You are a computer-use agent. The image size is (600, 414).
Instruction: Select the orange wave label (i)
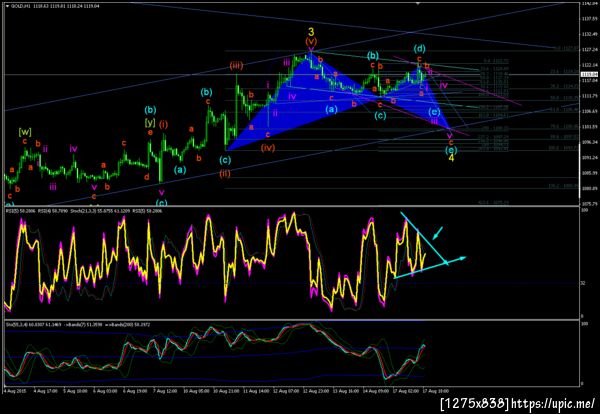(x=163, y=124)
